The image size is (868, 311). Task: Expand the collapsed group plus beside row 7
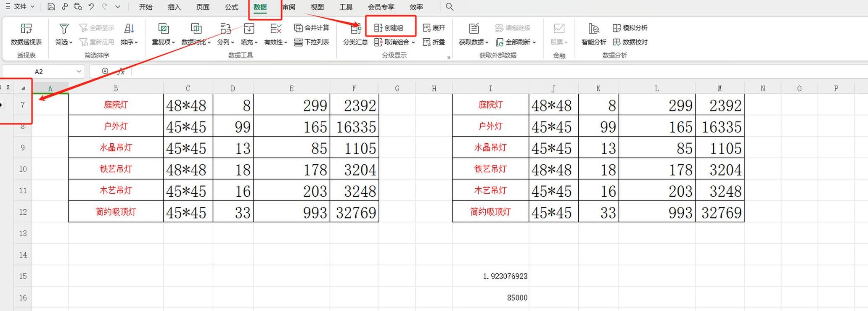pyautogui.click(x=1, y=105)
